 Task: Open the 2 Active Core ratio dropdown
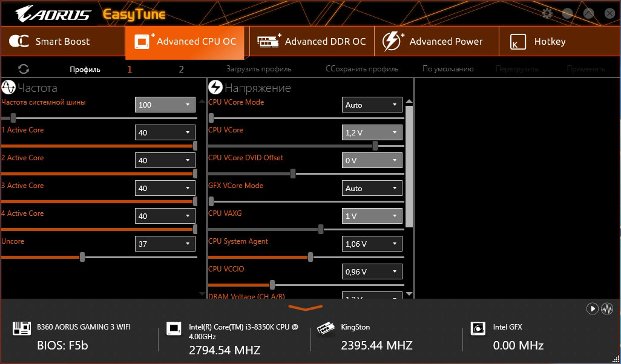[x=165, y=160]
